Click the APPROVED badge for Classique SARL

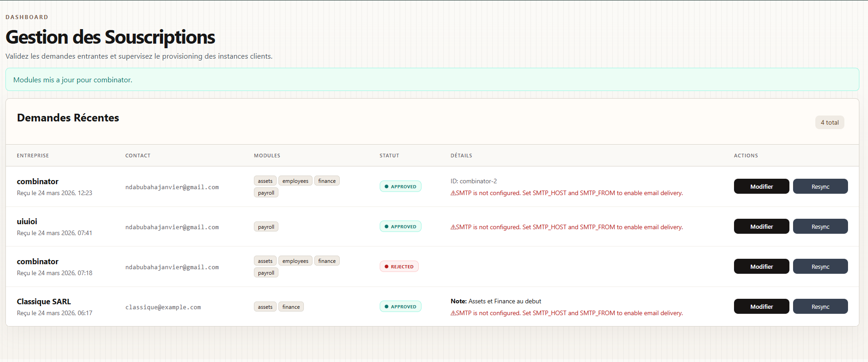click(400, 307)
